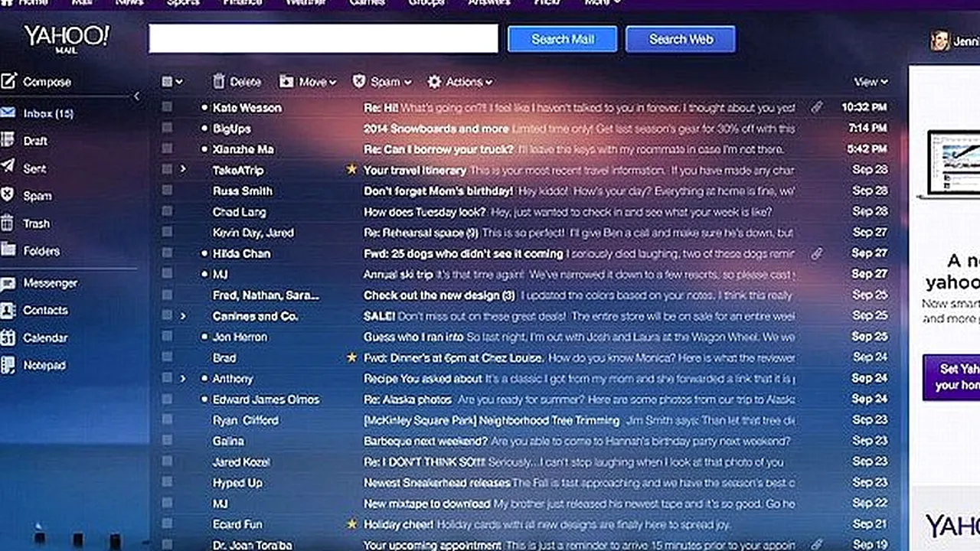
Task: Open Finance from the top menu bar
Action: click(x=242, y=3)
